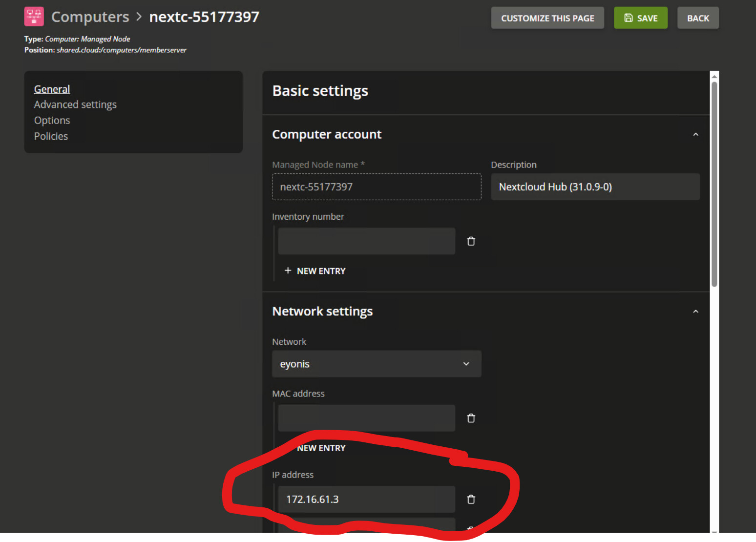This screenshot has height=542, width=756.
Task: Click Customize This Page button
Action: tap(547, 18)
